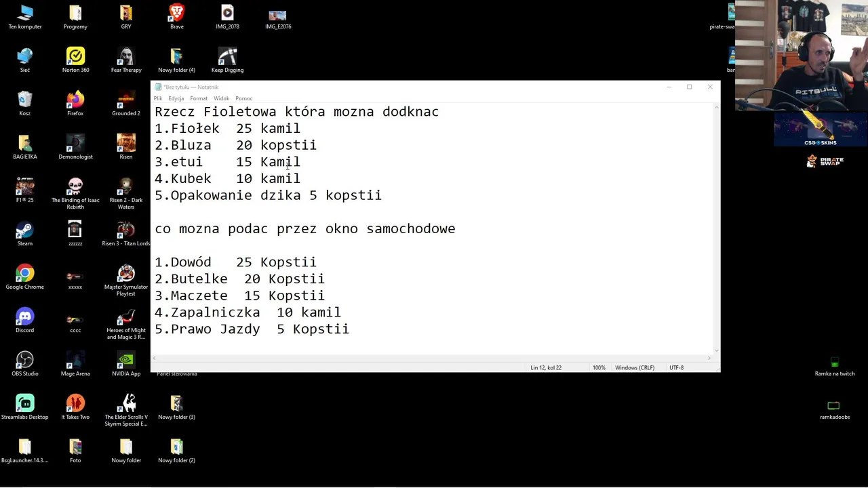The image size is (868, 488).
Task: Launch Fear Therapy game icon
Action: pos(126,60)
